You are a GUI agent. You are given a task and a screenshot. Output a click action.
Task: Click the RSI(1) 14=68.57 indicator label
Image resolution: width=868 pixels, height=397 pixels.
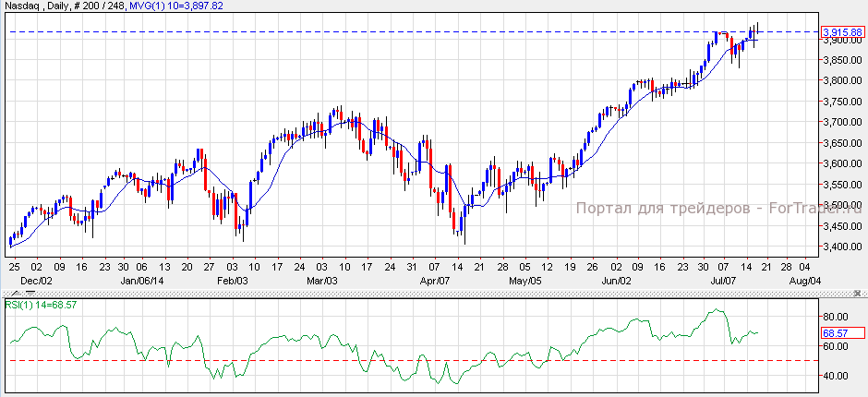point(42,304)
